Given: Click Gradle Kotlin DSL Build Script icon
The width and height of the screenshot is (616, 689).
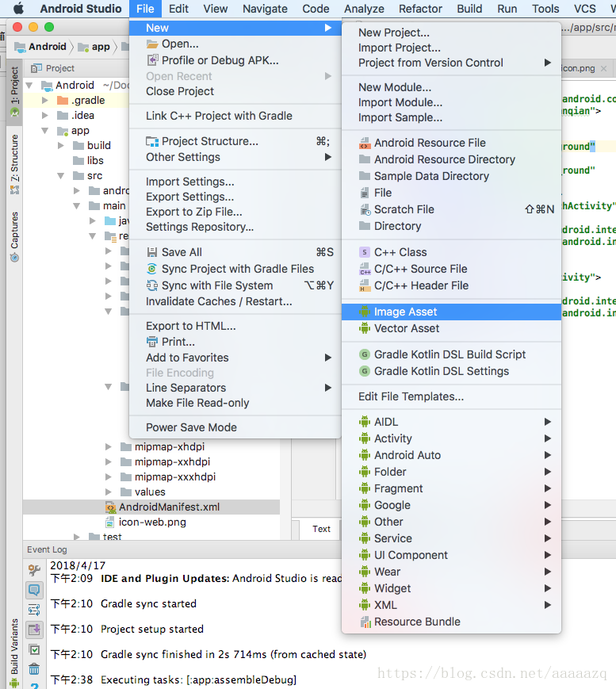Looking at the screenshot, I should pos(365,354).
